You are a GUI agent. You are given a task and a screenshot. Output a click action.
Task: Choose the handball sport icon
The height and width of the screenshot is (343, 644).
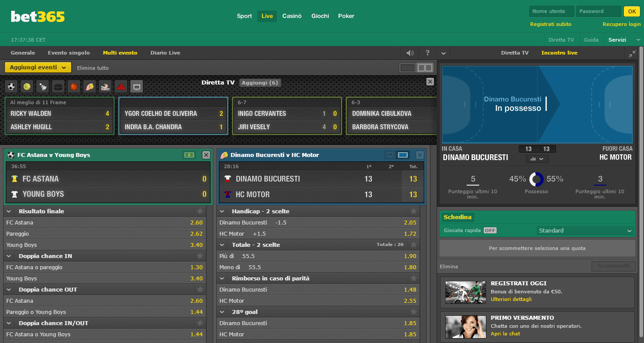tap(90, 86)
